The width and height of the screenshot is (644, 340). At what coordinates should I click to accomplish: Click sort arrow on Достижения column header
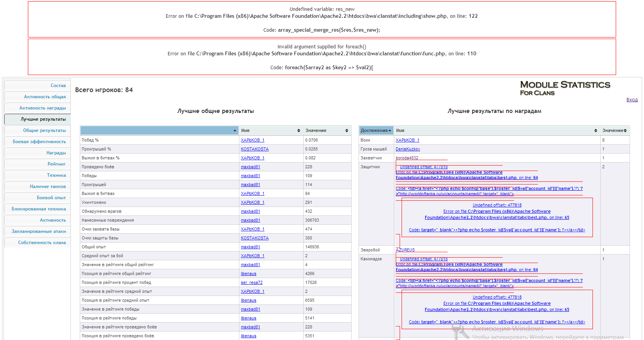390,131
